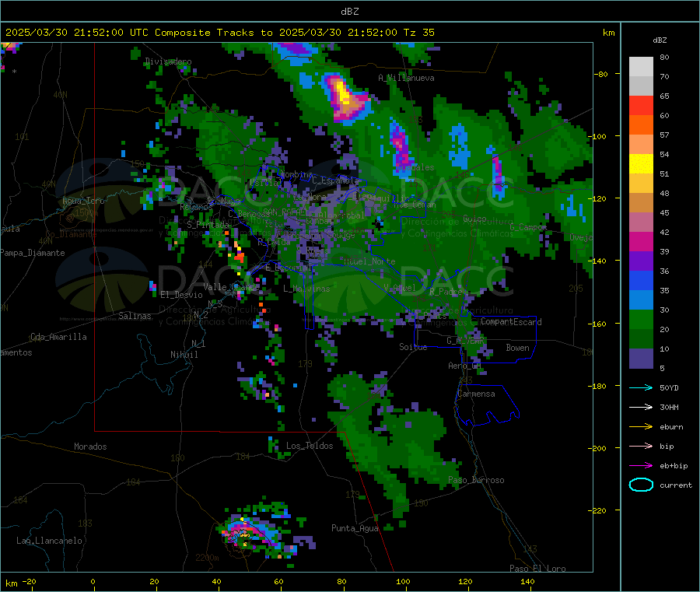Click the Divisadero map label
Image resolution: width=700 pixels, height=592 pixels.
[x=168, y=61]
